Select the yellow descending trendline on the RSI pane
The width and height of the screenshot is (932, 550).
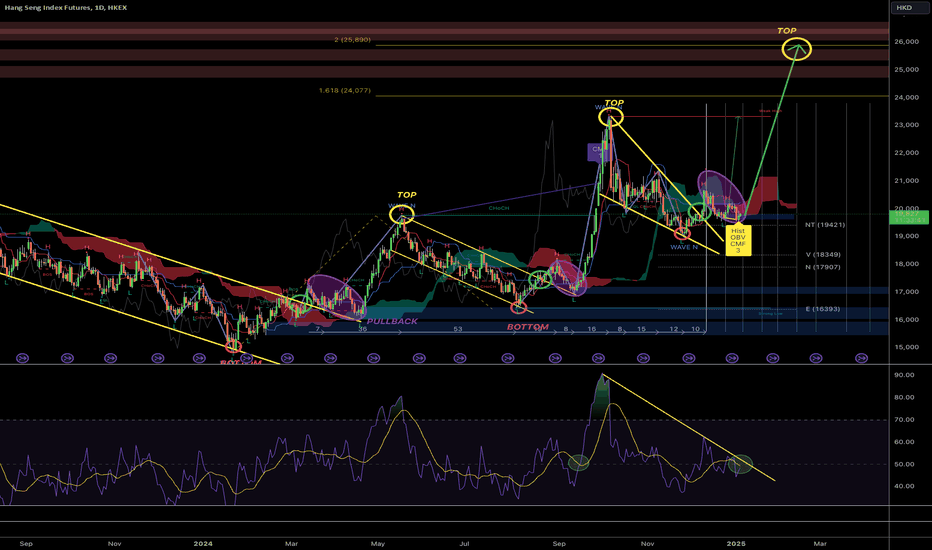(689, 428)
